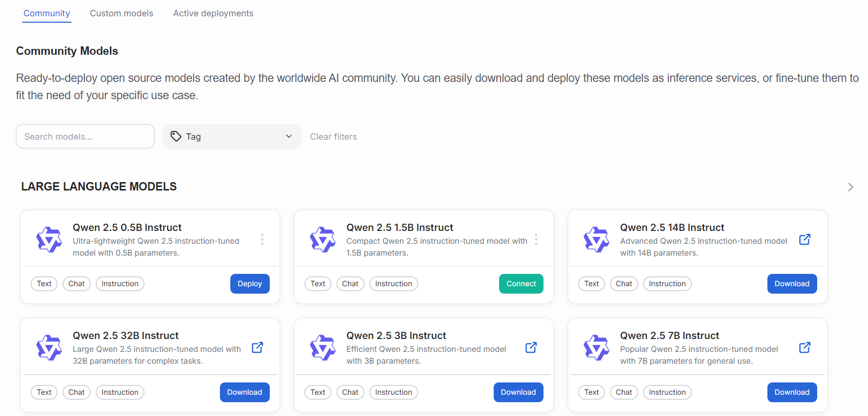This screenshot has width=868, height=416.
Task: Click Text tag on Qwen 14B card
Action: (x=592, y=284)
